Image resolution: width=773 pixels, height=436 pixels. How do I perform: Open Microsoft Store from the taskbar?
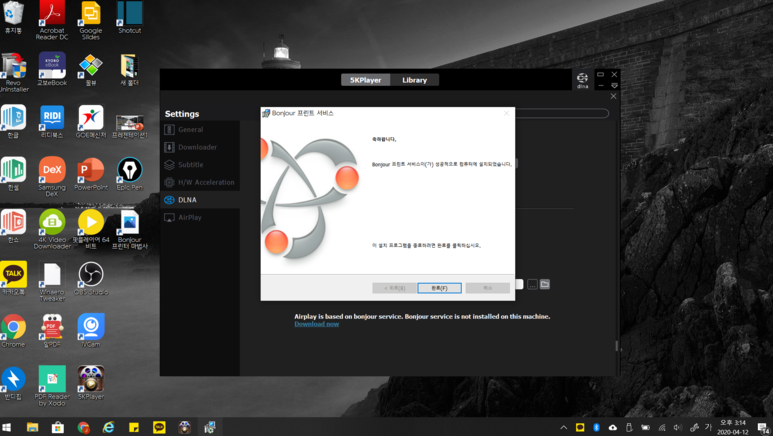58,427
